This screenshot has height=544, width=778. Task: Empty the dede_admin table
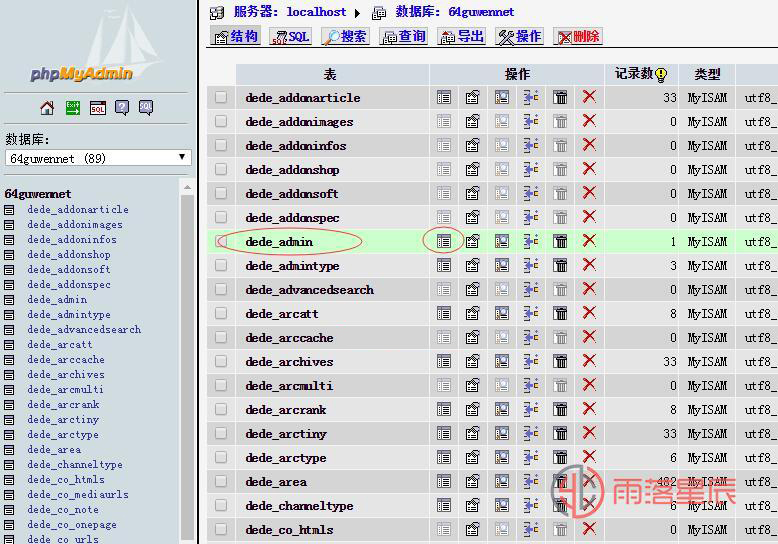[560, 242]
